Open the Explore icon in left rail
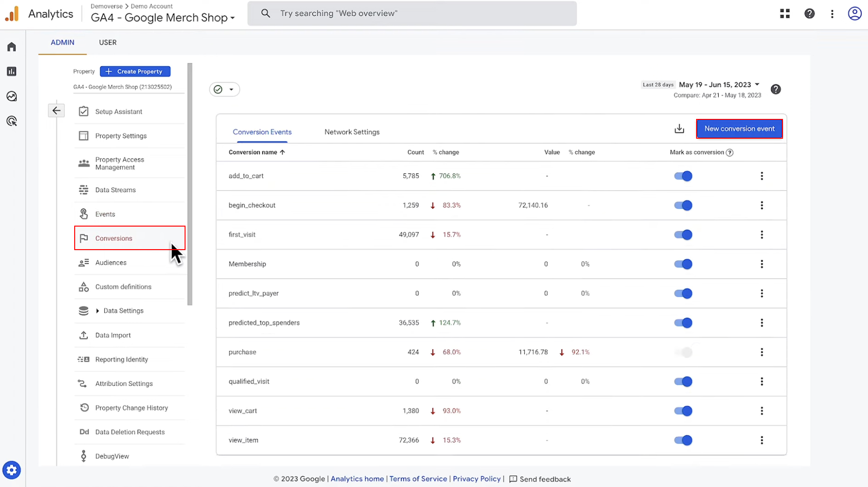The width and height of the screenshot is (868, 487). [x=12, y=96]
